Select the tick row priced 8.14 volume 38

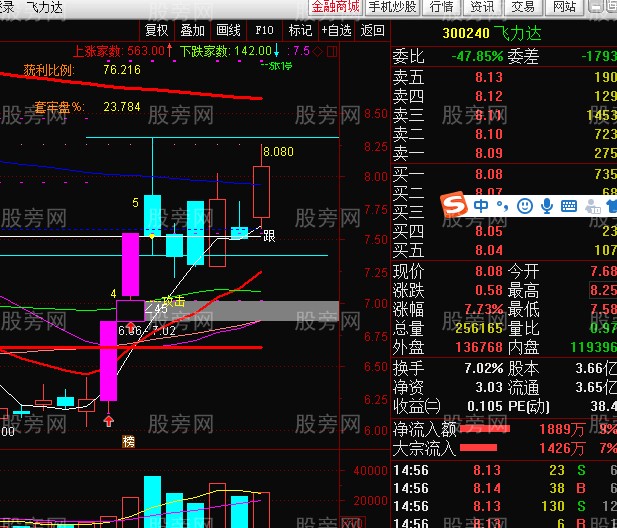[505, 488]
